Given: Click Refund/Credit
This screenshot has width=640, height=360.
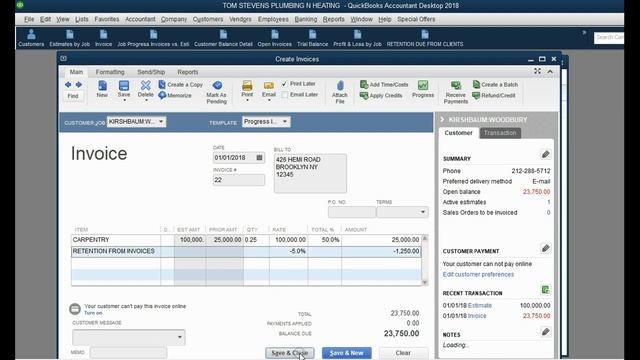Looking at the screenshot, I should (x=493, y=95).
